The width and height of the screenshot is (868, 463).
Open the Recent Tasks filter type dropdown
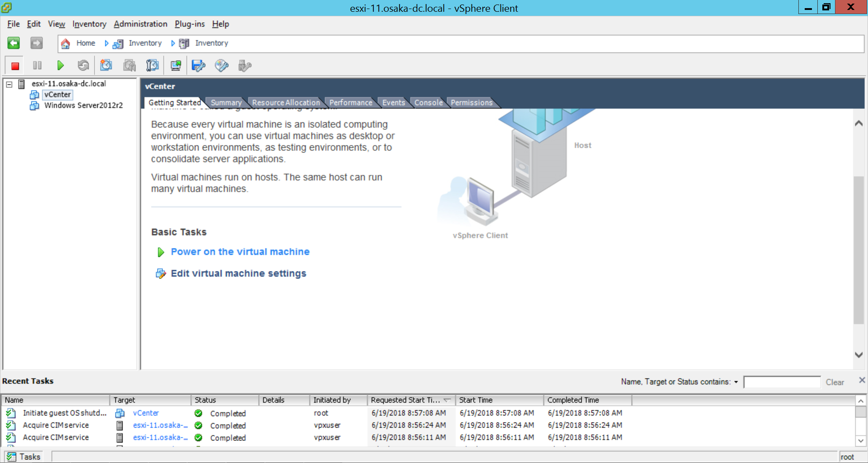(736, 382)
